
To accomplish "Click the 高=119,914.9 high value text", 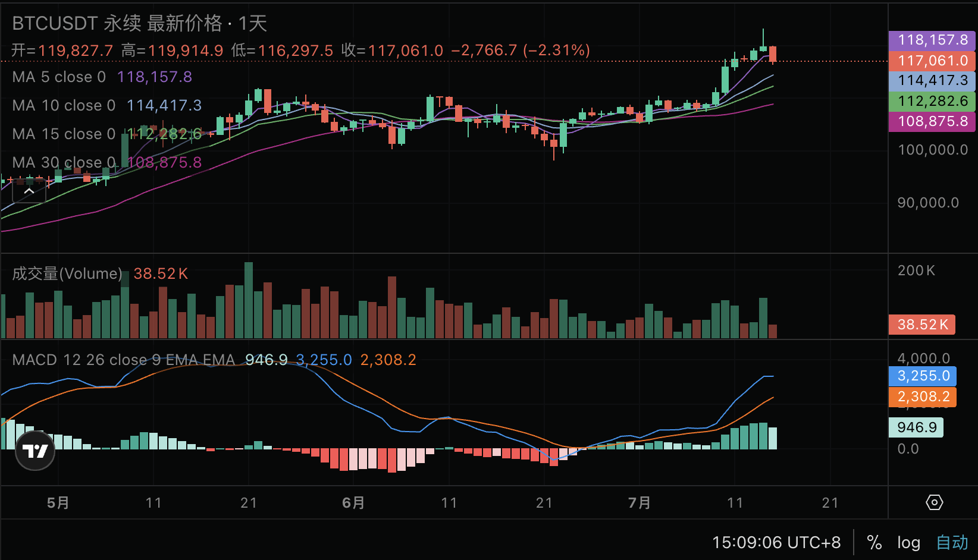I will pyautogui.click(x=173, y=51).
